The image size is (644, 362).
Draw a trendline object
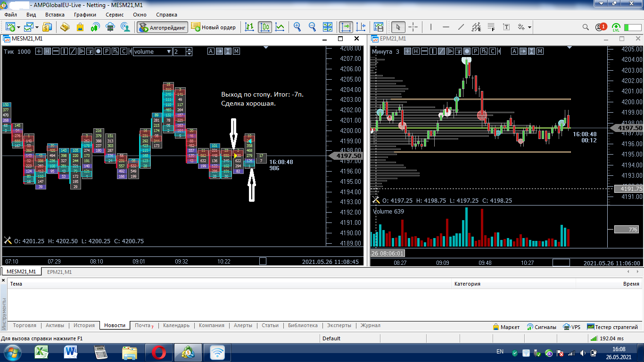461,27
